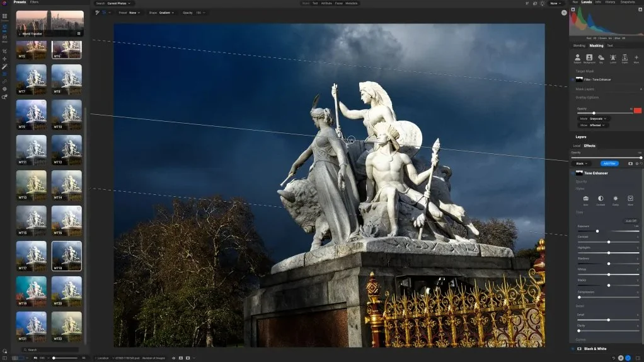Viewport: 644px width, 362px height.
Task: Adjust the thumbnail zoom slider at bottom
Action: (64, 358)
